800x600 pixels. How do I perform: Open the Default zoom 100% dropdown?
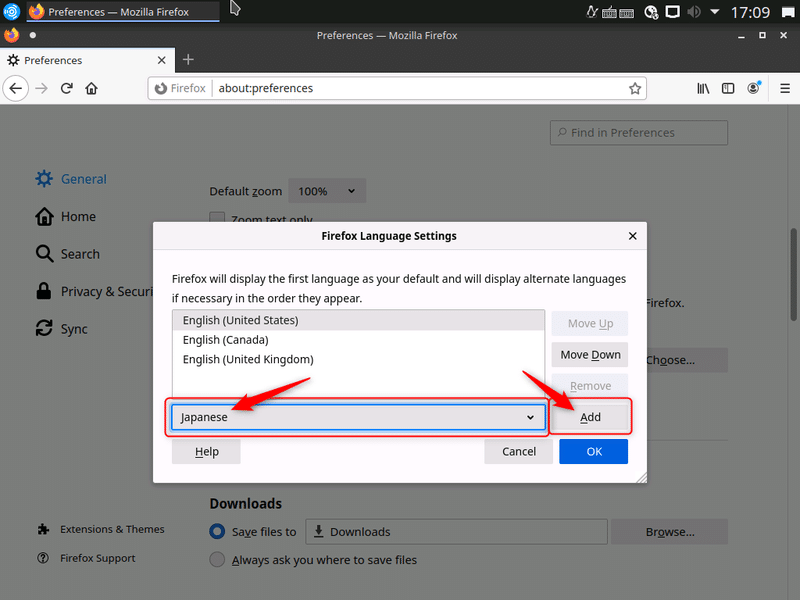[327, 191]
